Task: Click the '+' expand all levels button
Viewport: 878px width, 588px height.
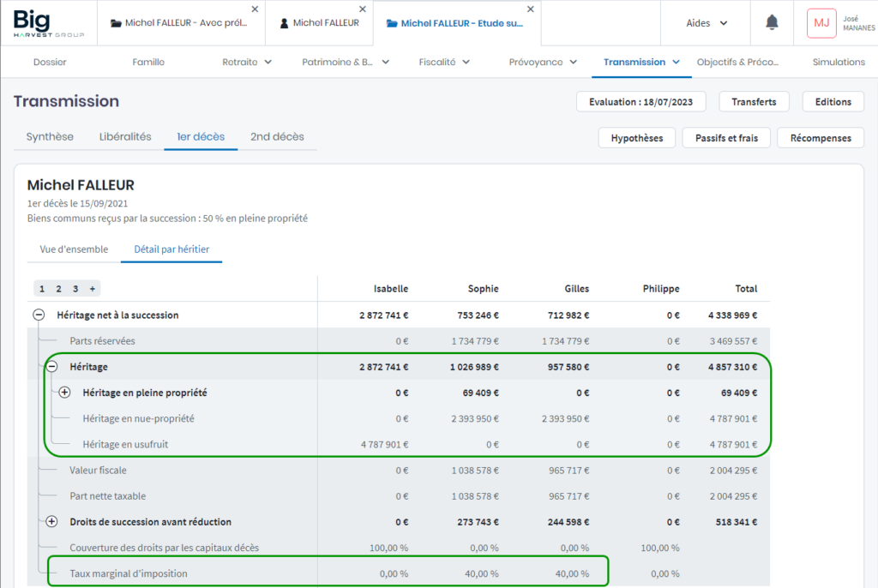Action: (92, 289)
